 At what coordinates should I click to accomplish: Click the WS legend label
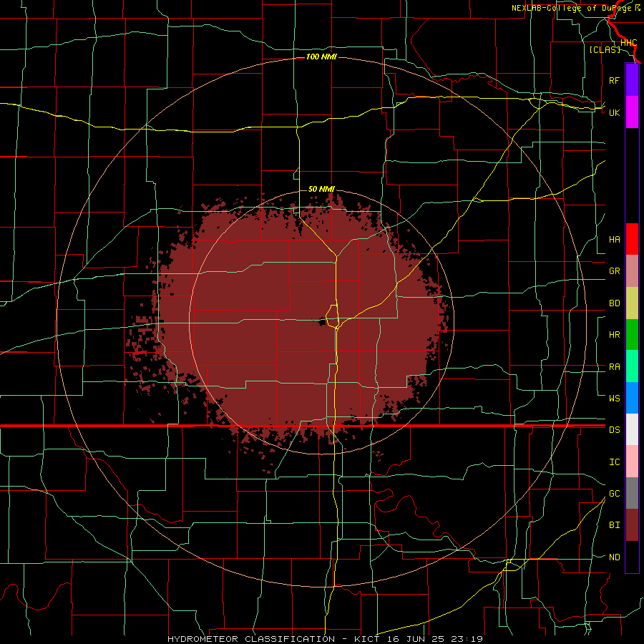click(x=614, y=399)
